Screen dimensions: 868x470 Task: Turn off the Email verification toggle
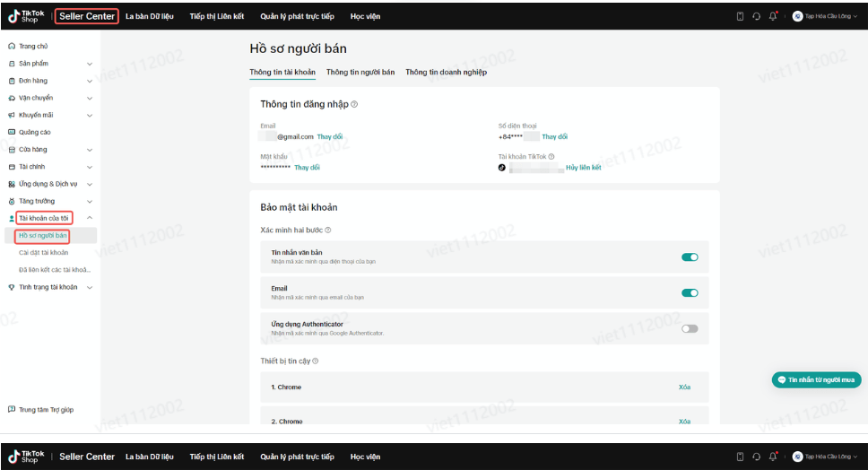690,292
